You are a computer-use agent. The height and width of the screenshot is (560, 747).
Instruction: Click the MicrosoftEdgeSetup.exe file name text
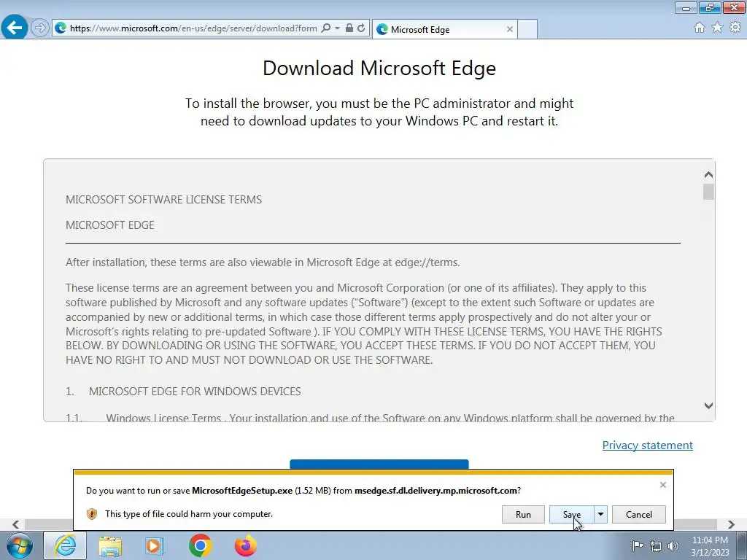[242, 491]
